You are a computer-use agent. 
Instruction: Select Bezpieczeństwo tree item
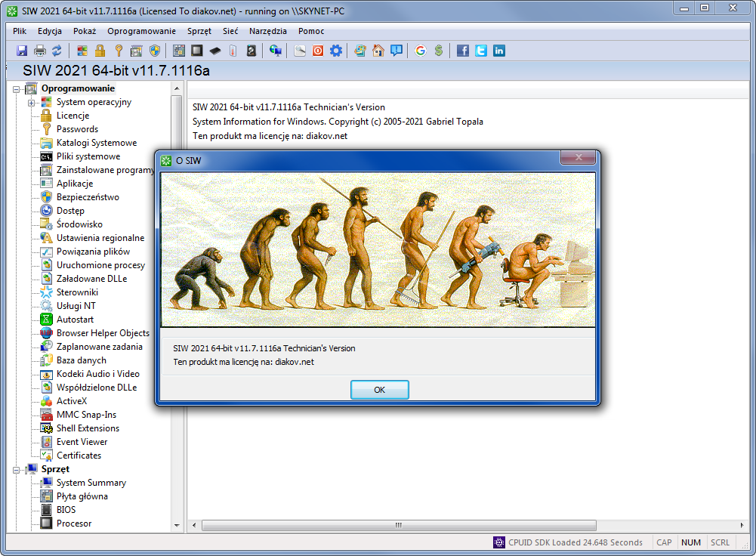88,197
